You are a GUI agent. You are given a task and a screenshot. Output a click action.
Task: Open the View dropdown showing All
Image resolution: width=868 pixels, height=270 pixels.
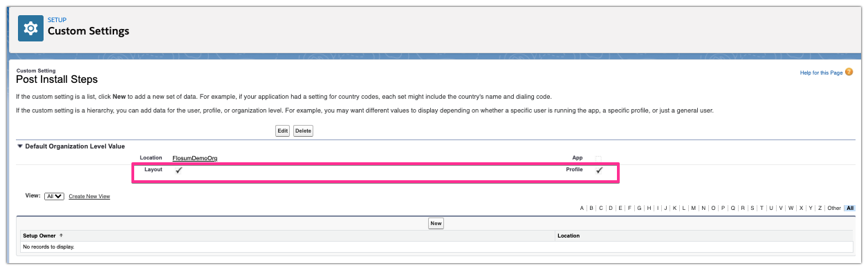tap(54, 196)
